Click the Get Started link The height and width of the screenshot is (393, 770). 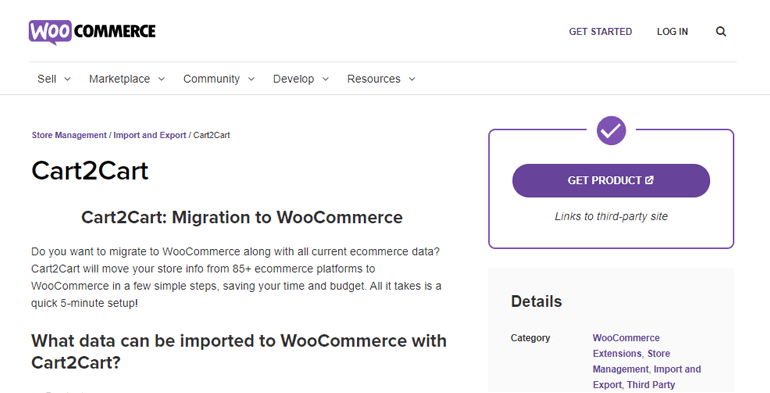(x=600, y=31)
